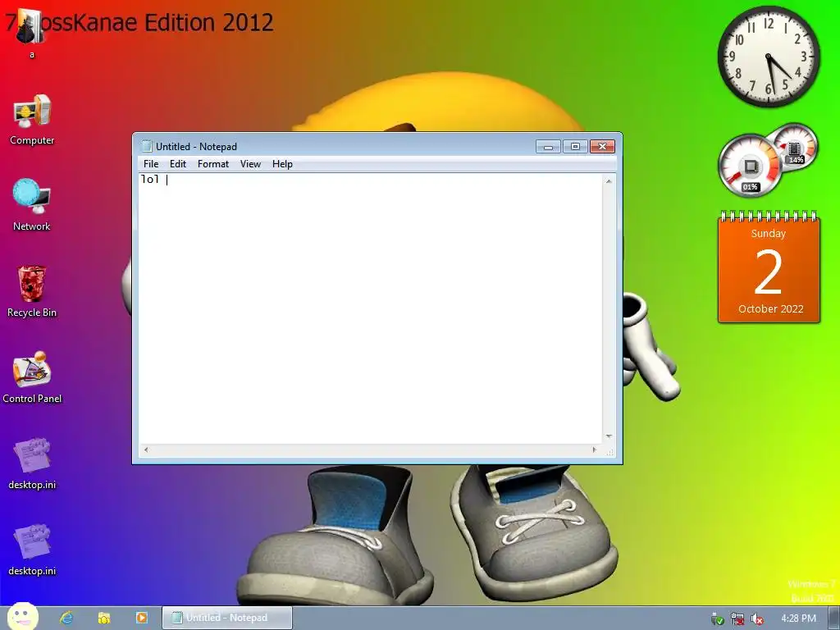Click the Notepad icon in the title bar

pyautogui.click(x=146, y=146)
